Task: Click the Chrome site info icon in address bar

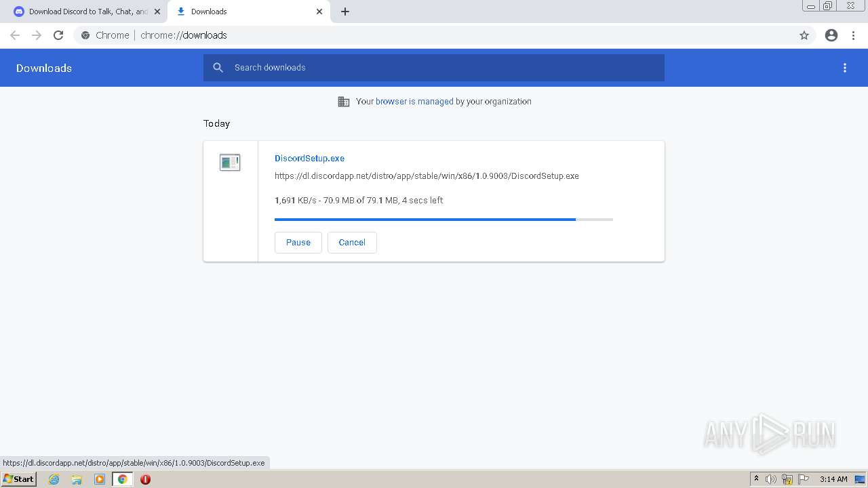Action: pyautogui.click(x=85, y=35)
